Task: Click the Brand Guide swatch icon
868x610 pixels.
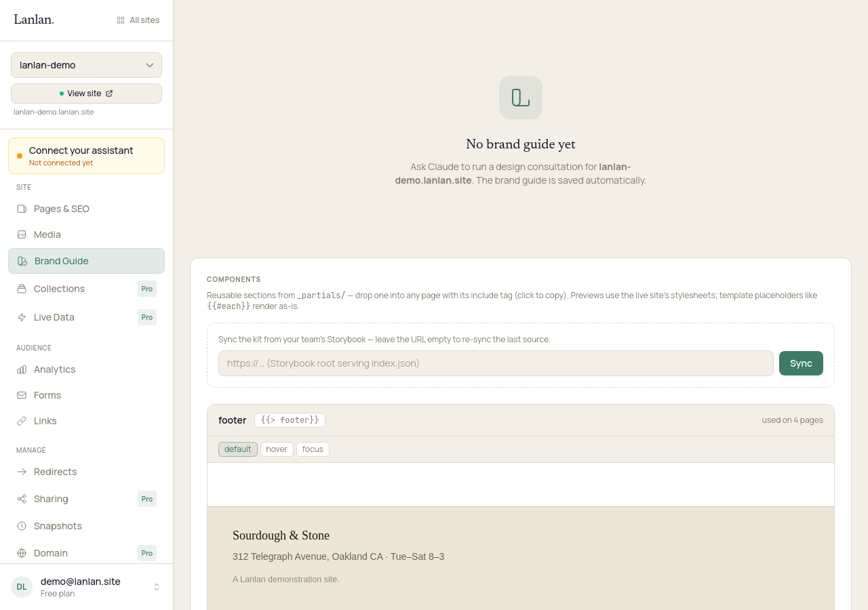Action: click(22, 261)
